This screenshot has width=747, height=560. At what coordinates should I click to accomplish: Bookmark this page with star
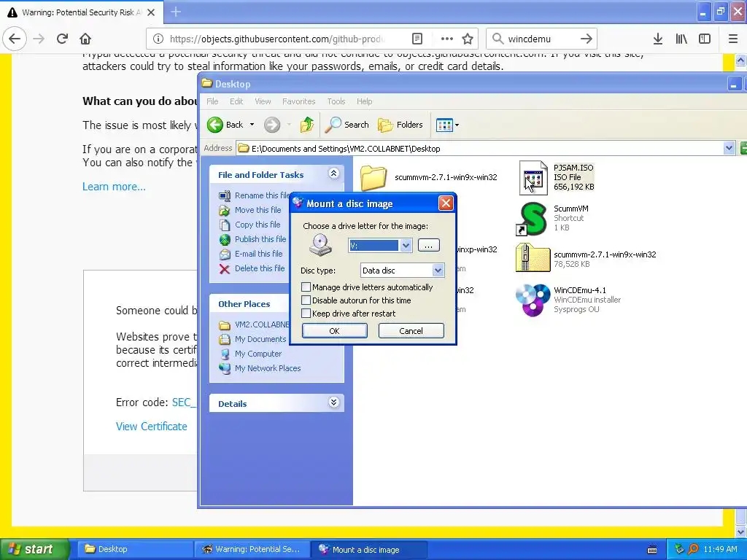(x=468, y=39)
